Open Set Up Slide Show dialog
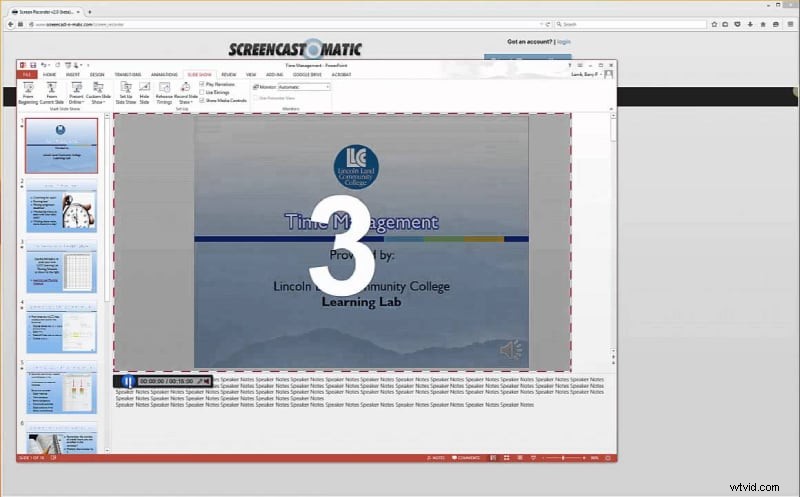 (126, 92)
